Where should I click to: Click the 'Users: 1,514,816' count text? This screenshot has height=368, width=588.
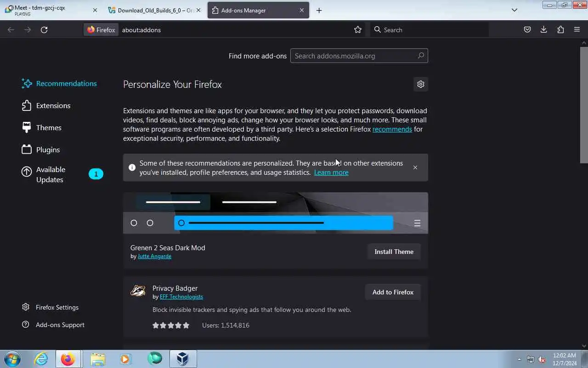click(226, 325)
